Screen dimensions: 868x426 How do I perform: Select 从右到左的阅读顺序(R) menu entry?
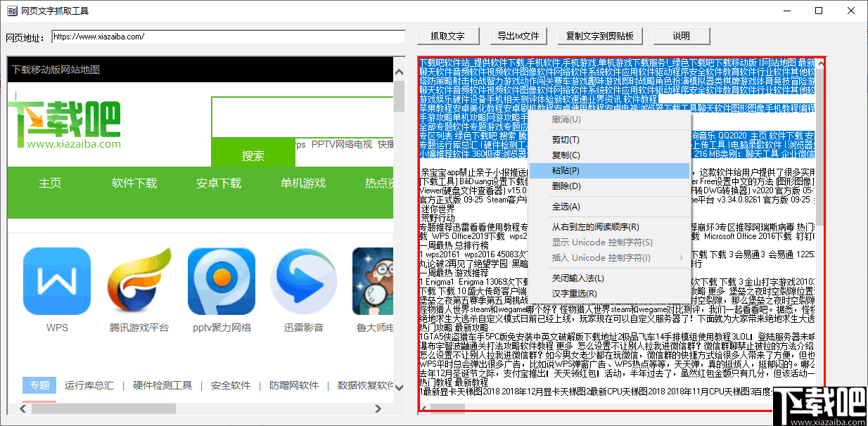pos(609,227)
